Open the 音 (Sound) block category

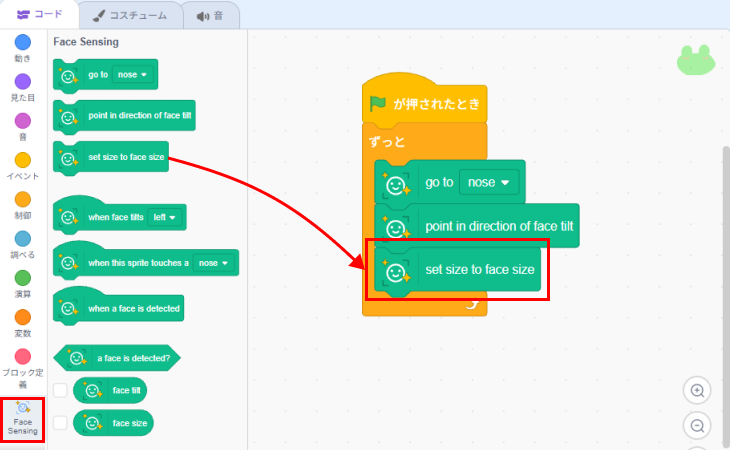22,120
